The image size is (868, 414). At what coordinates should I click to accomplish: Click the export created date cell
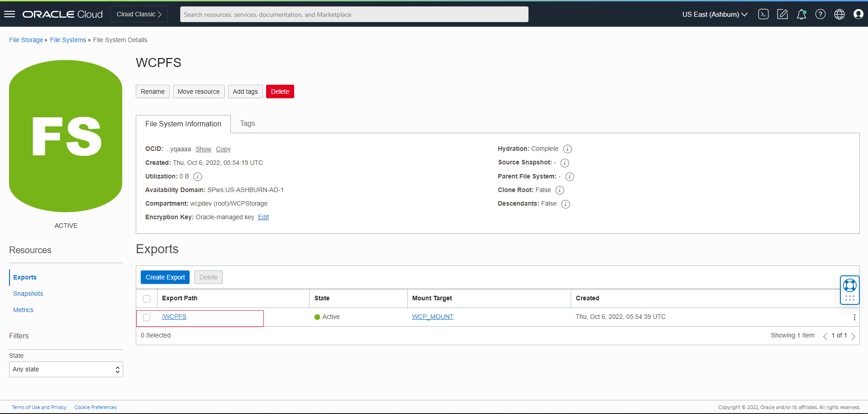coord(620,317)
